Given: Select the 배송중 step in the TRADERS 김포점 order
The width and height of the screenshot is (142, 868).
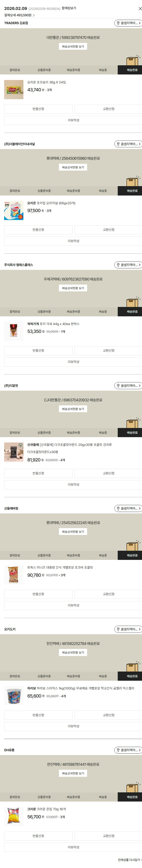Looking at the screenshot, I should click(103, 70).
